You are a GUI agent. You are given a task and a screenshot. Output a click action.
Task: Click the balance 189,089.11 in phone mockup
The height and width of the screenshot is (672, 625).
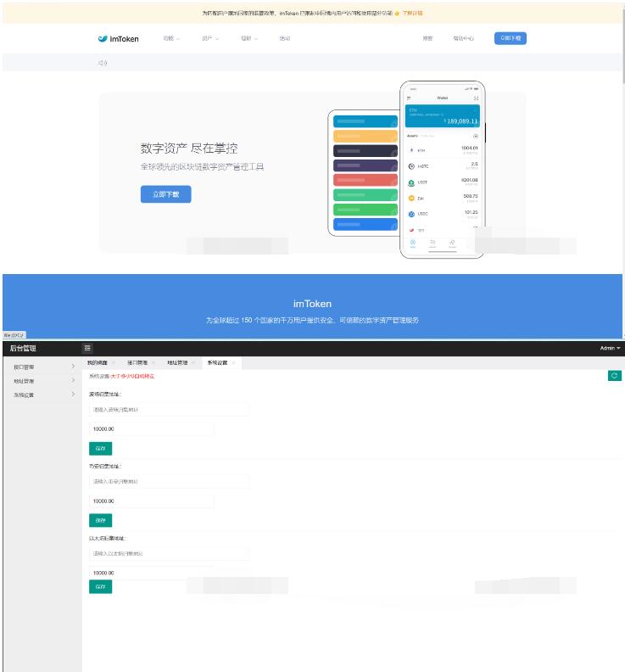(x=462, y=121)
